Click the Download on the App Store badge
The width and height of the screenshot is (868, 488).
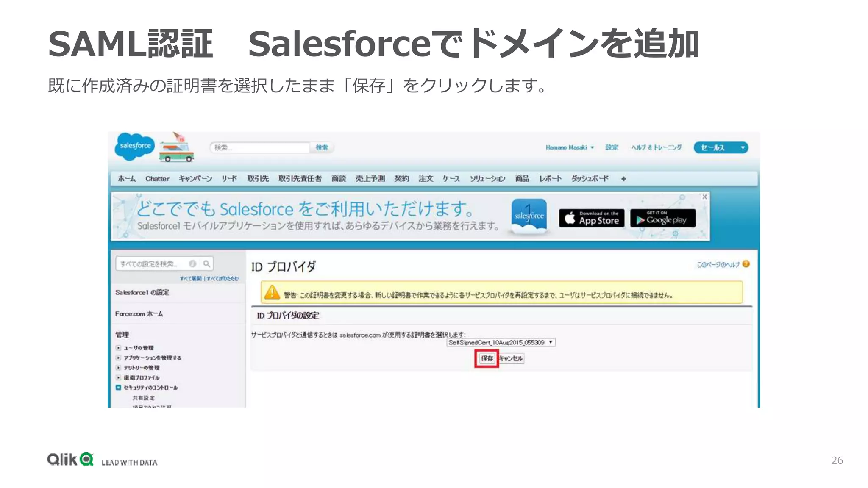[x=592, y=218]
